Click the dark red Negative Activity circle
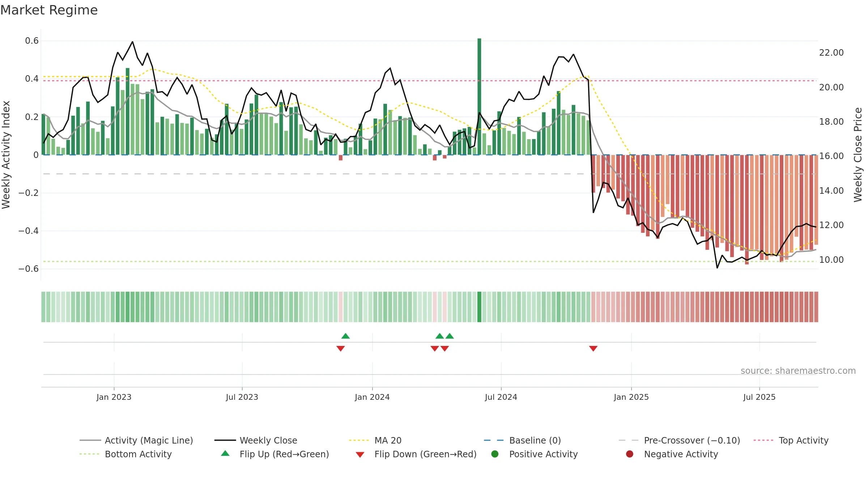Screen dimensions: 868x488 click(x=630, y=454)
